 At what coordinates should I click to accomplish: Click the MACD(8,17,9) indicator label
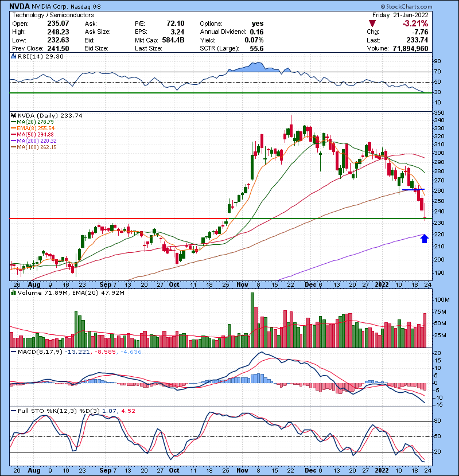41,352
